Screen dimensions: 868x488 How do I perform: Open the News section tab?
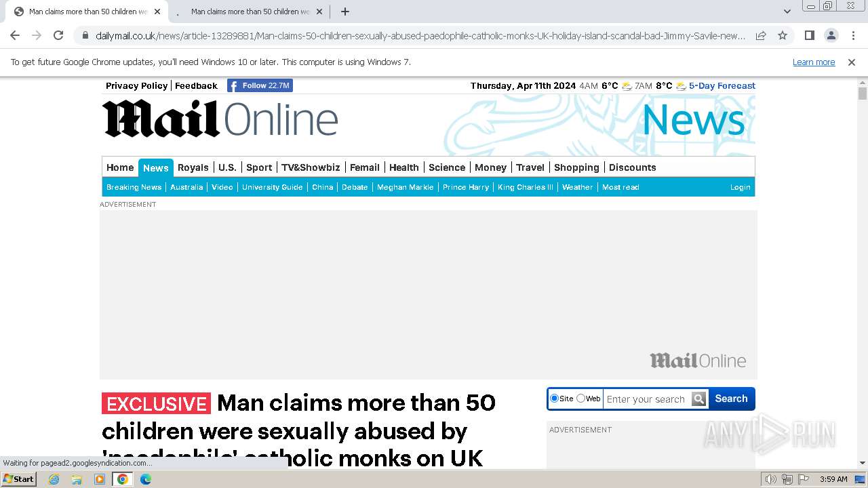click(156, 168)
